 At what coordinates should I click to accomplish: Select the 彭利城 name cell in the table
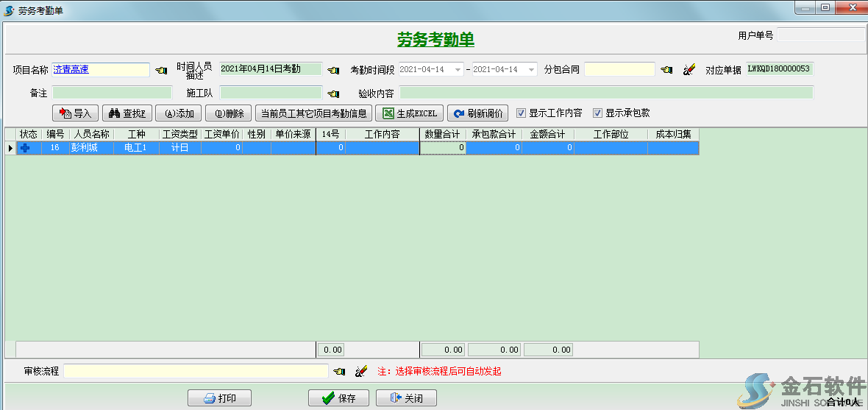(x=90, y=148)
